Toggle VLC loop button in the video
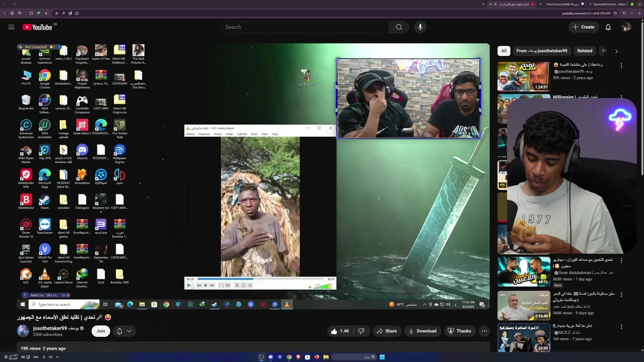Viewport: 644px width, 362px height. [x=243, y=286]
